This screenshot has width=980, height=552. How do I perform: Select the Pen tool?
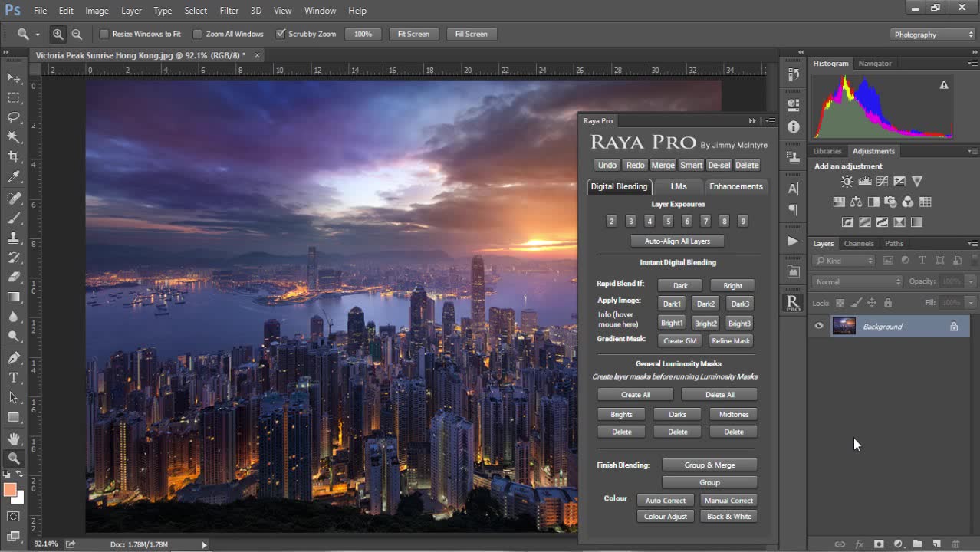[x=14, y=358]
